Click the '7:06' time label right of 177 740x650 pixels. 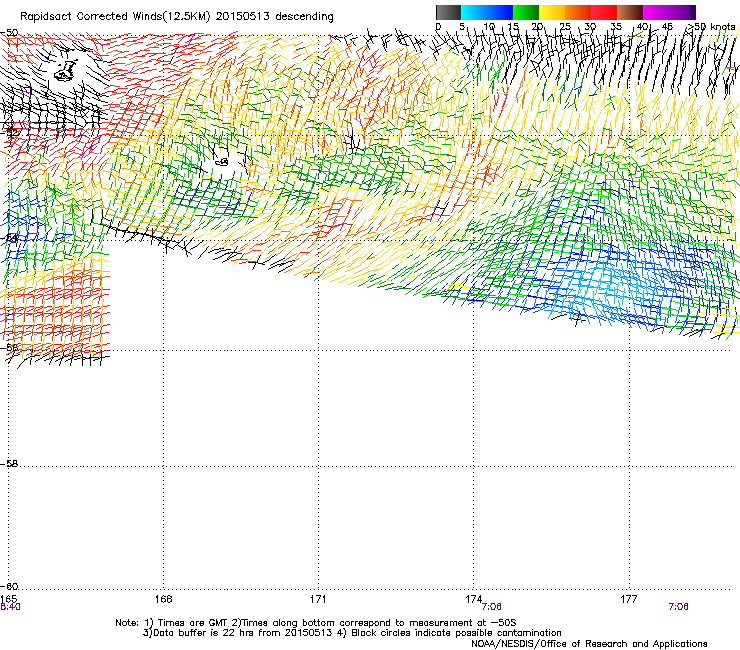(678, 607)
